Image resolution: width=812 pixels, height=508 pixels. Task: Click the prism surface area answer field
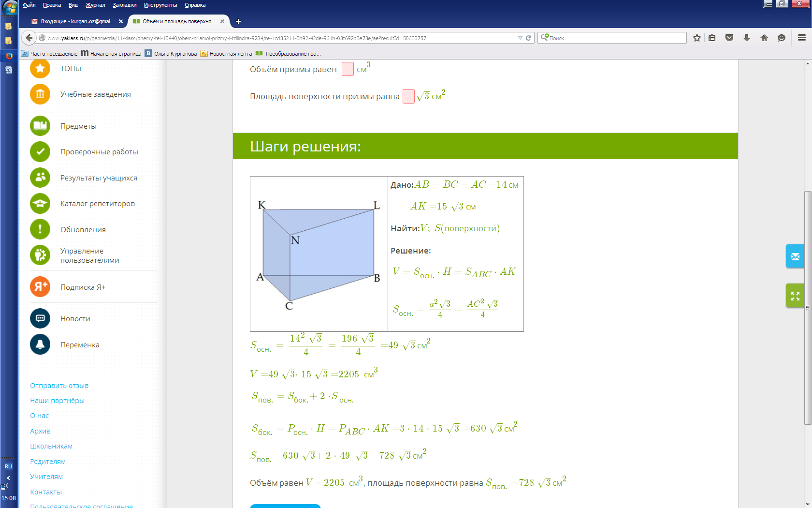[408, 96]
